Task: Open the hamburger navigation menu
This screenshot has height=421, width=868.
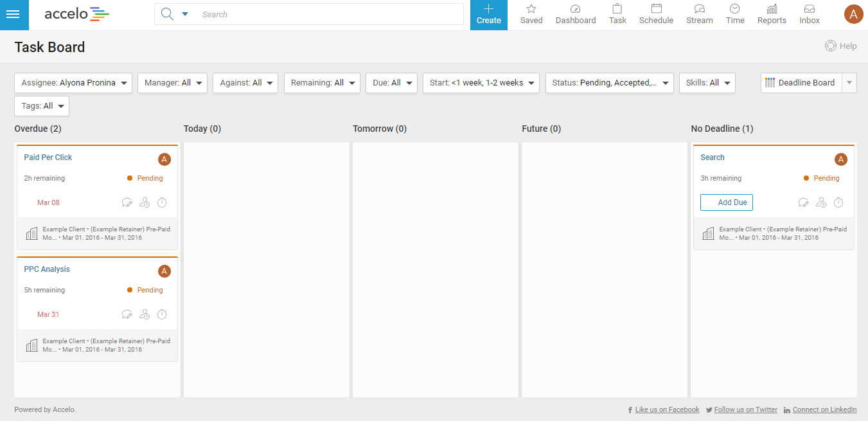Action: pos(14,15)
